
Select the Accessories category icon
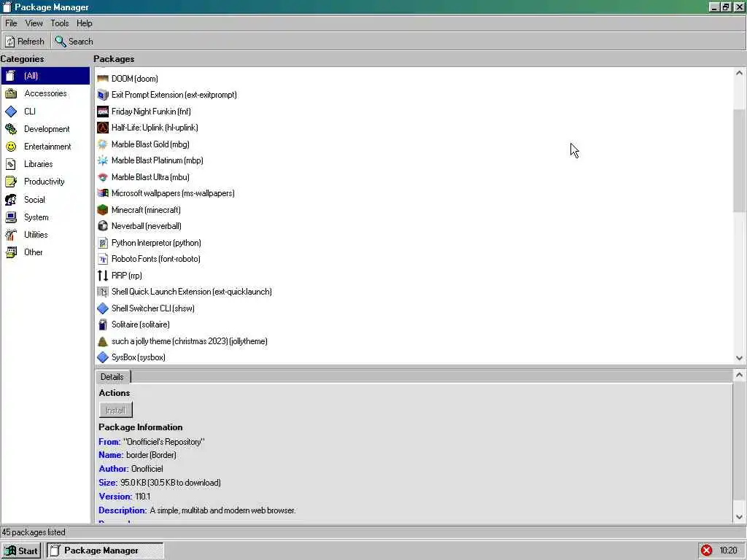[11, 93]
